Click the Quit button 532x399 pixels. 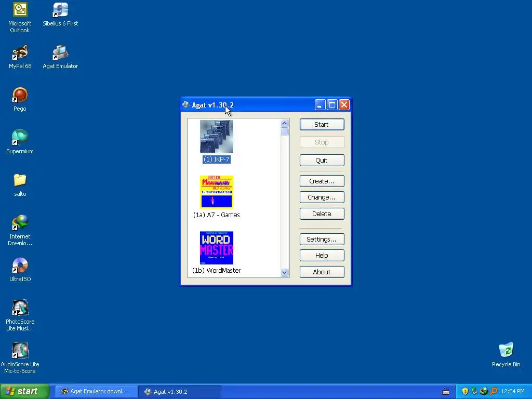tap(322, 160)
